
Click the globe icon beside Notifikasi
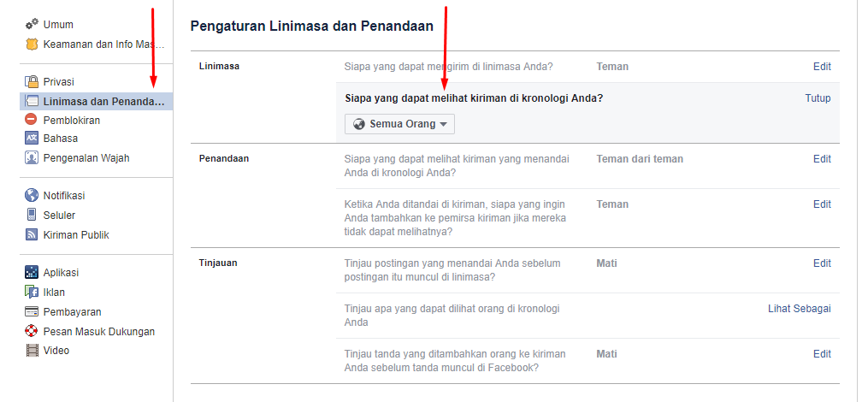[x=32, y=196]
